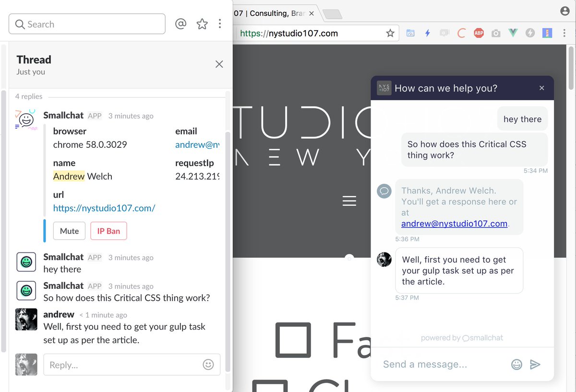Click 'chrome 58.0.3029' browser value
The width and height of the screenshot is (576, 392).
pos(90,144)
